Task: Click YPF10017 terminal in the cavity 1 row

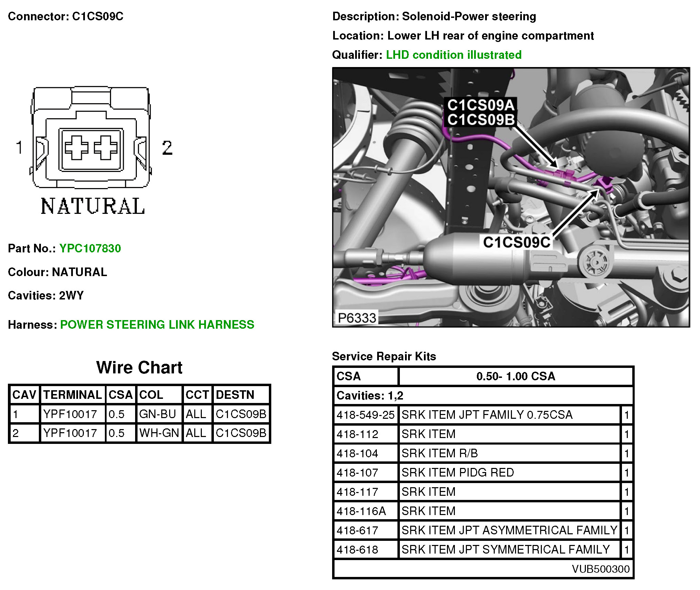Action: (70, 414)
